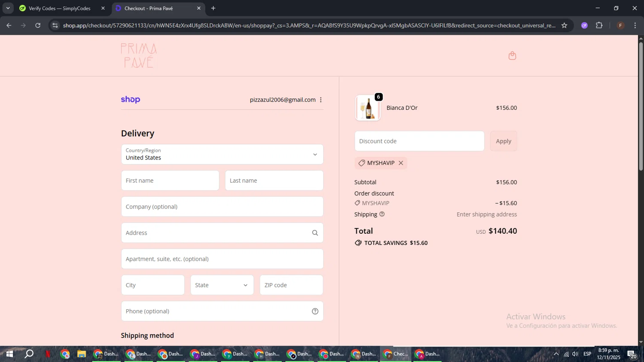Image resolution: width=644 pixels, height=362 pixels.
Task: Open volume control in system tray
Action: click(x=575, y=354)
